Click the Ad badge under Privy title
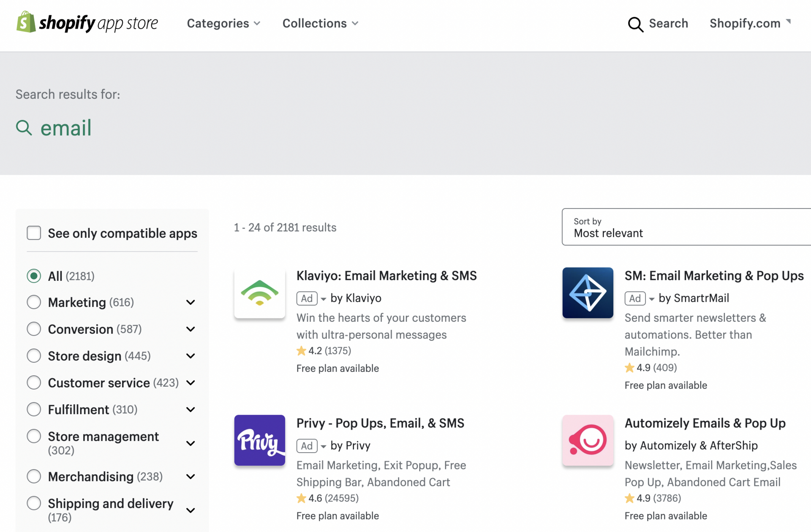Viewport: 811px width, 532px height. tap(307, 445)
